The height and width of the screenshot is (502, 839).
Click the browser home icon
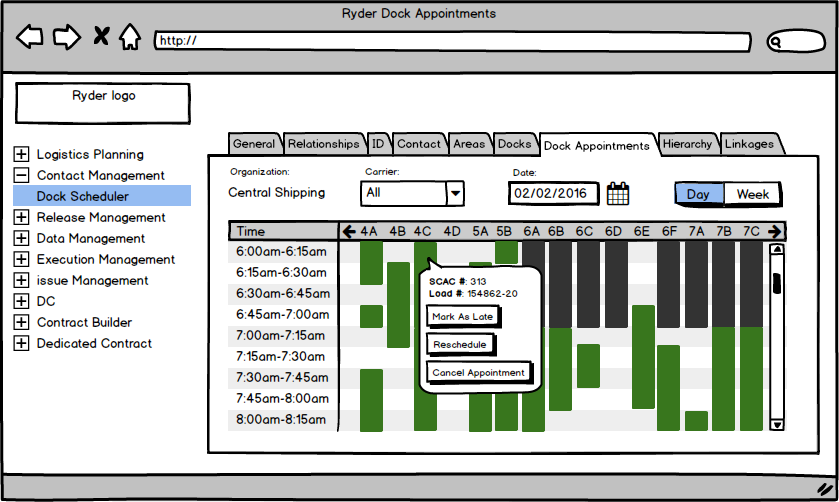click(x=130, y=38)
